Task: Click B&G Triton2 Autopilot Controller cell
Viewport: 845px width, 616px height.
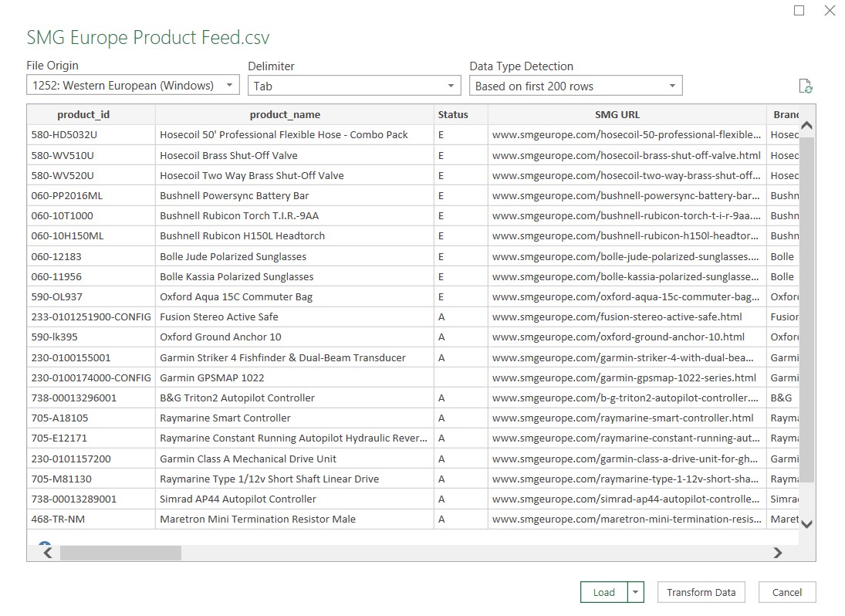Action: (x=294, y=398)
